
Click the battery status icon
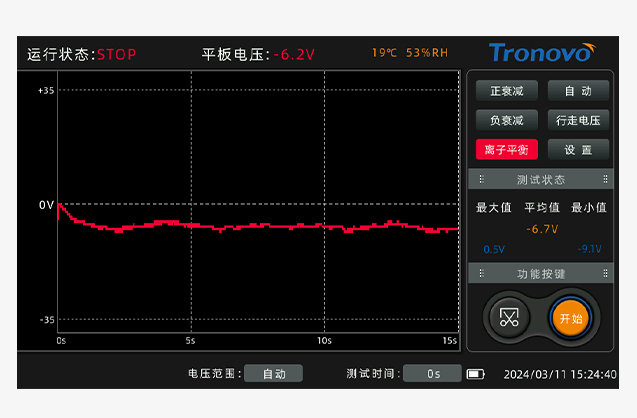click(x=476, y=374)
